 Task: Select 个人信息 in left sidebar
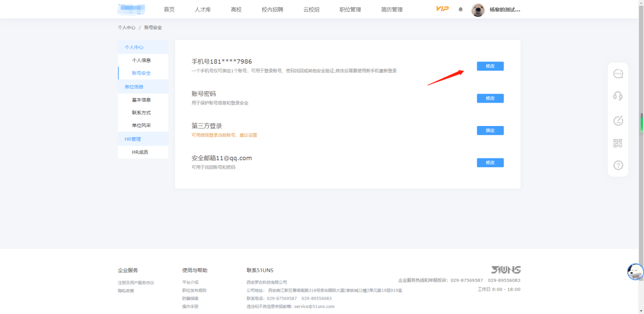pyautogui.click(x=141, y=60)
